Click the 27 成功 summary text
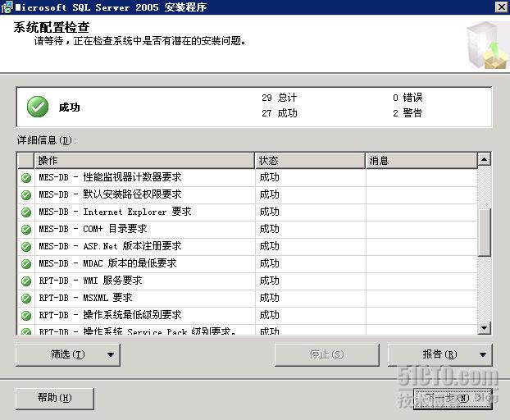This screenshot has width=510, height=420. coord(280,113)
